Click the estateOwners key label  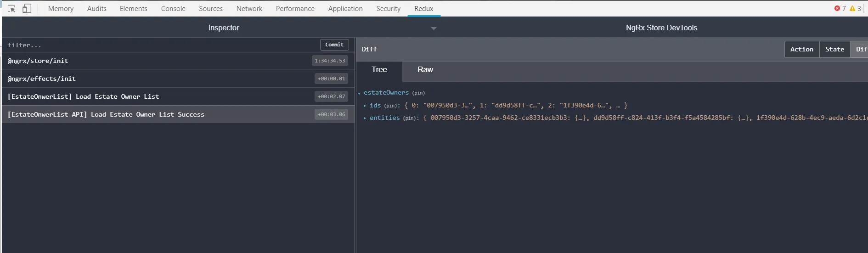point(386,93)
